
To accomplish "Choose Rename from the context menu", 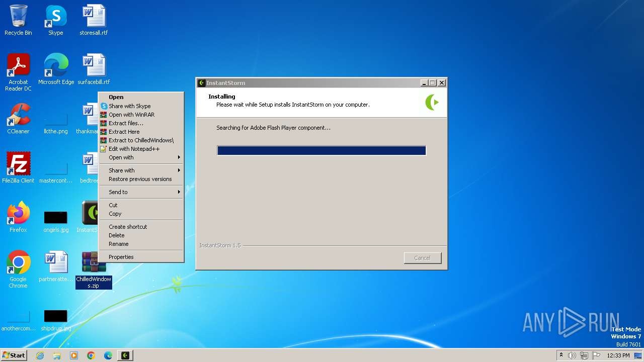I will click(x=141, y=244).
